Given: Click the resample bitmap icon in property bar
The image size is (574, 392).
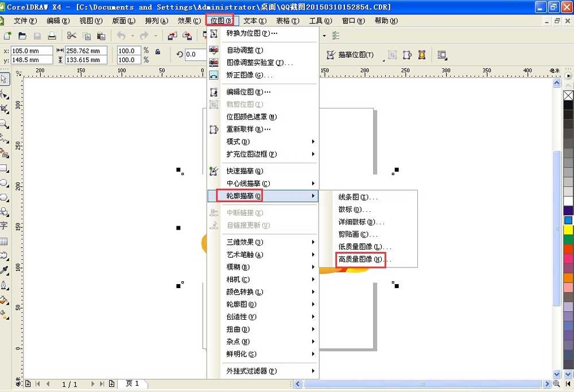Looking at the screenshot, I should pos(407,55).
